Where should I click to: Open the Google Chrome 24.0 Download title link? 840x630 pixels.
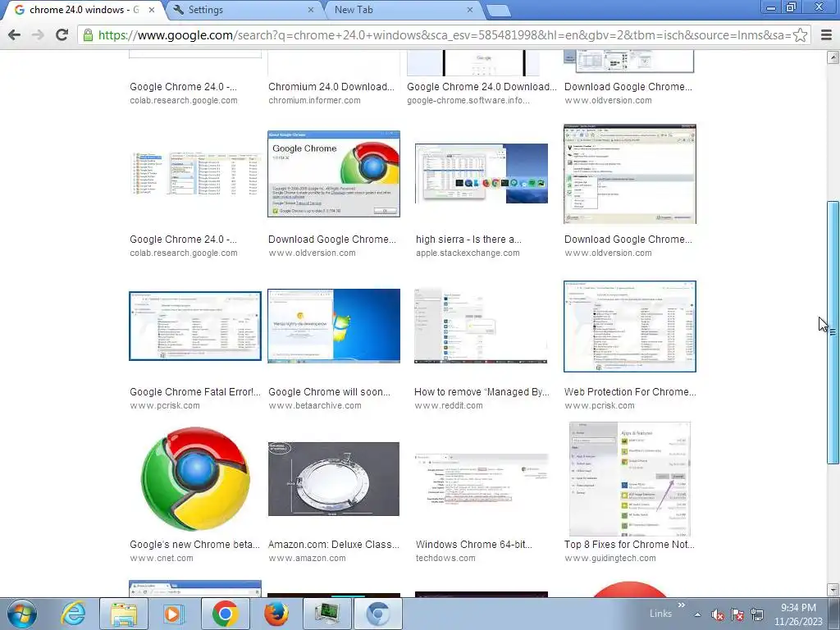(482, 87)
